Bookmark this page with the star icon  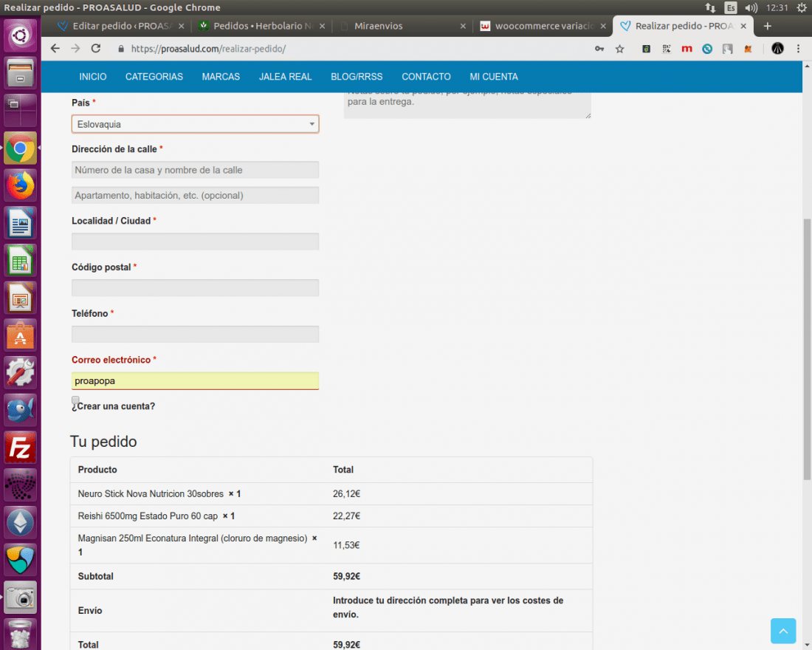[x=620, y=49]
